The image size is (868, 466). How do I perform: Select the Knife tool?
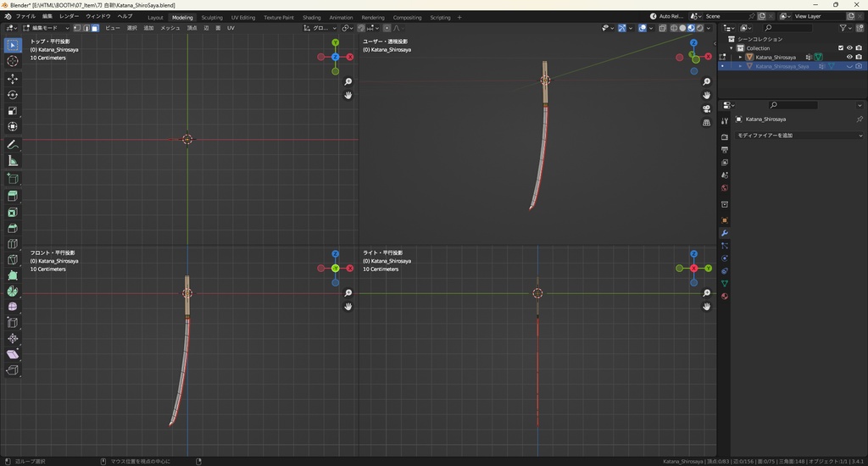(x=13, y=260)
